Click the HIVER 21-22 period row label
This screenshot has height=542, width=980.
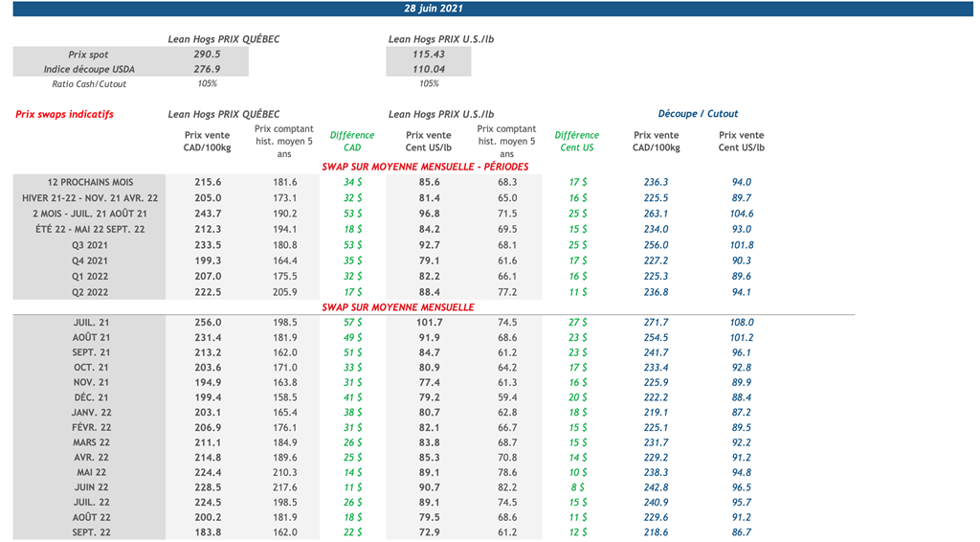[x=90, y=198]
